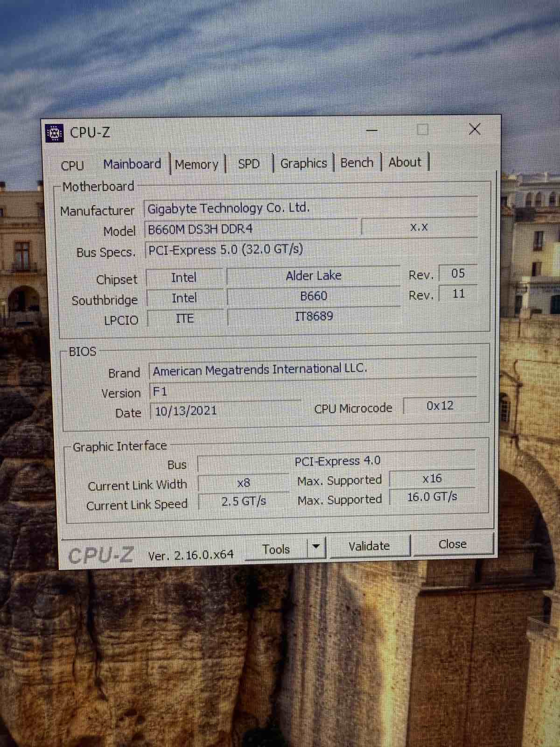Viewport: 560px width, 747px height.
Task: Go to the SPD tab
Action: [x=248, y=164]
